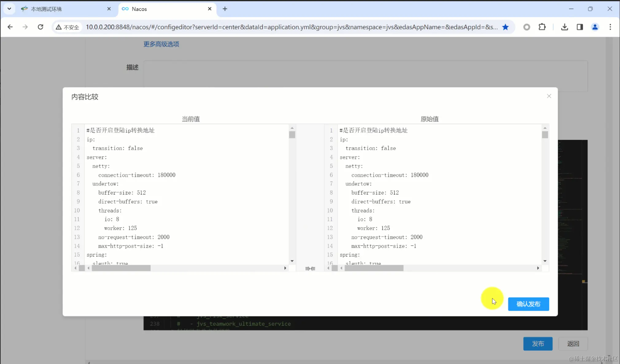620x364 pixels.
Task: Open a new browser tab
Action: [225, 9]
